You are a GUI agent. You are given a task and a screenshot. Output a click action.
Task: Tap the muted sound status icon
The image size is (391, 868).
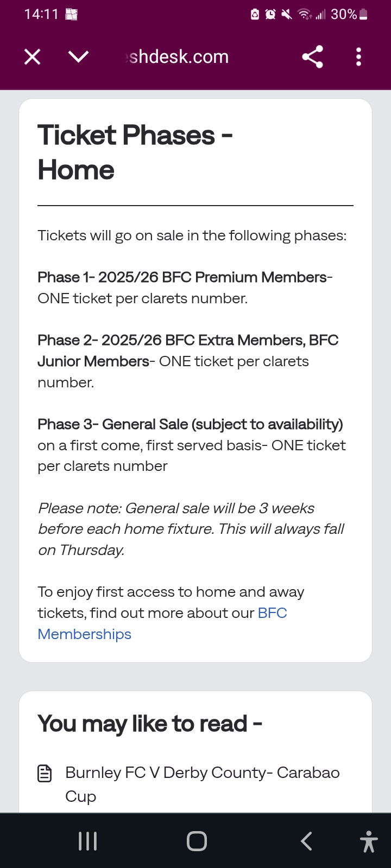[x=286, y=15]
